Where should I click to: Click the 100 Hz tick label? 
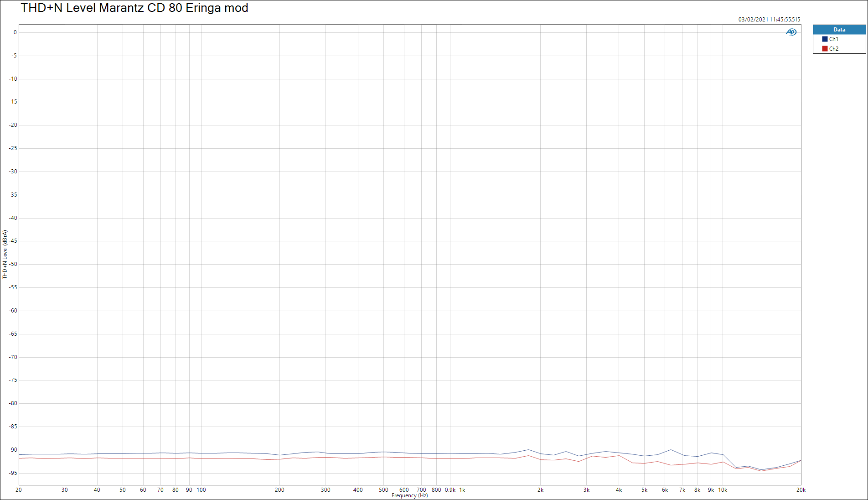click(x=201, y=490)
